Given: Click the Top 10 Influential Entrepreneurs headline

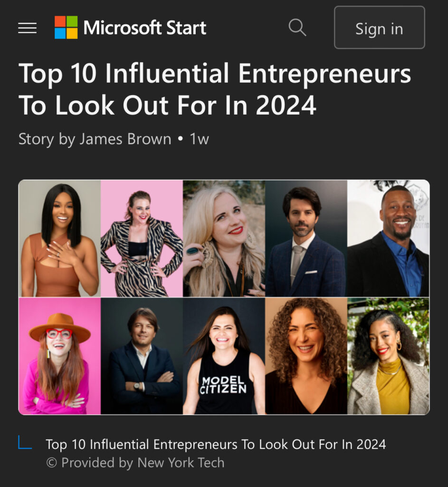Looking at the screenshot, I should 215,90.
